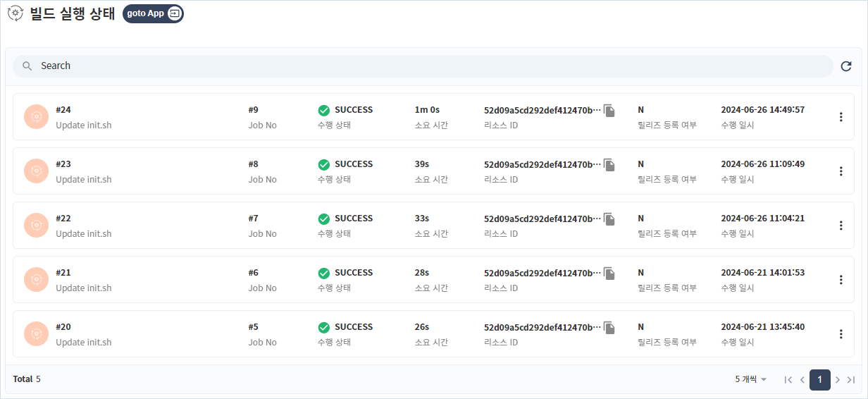Click the success check icon of build #24
The width and height of the screenshot is (868, 399).
pos(324,110)
